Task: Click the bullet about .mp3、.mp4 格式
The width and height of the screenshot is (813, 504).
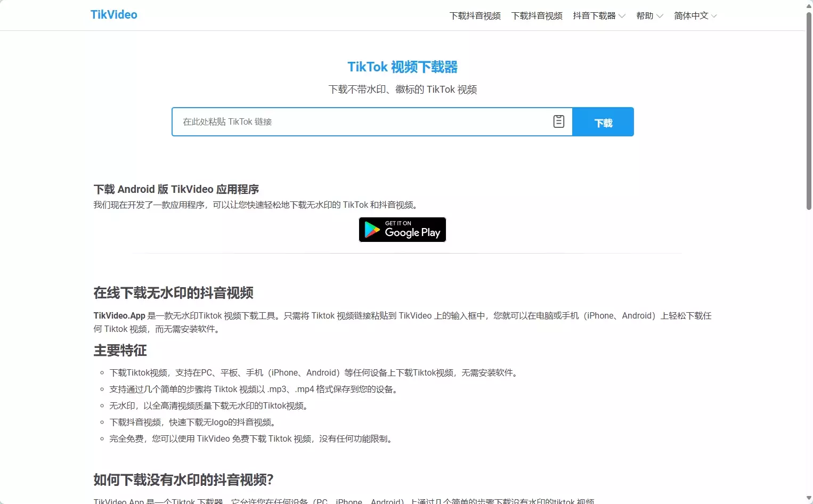Action: [x=255, y=389]
